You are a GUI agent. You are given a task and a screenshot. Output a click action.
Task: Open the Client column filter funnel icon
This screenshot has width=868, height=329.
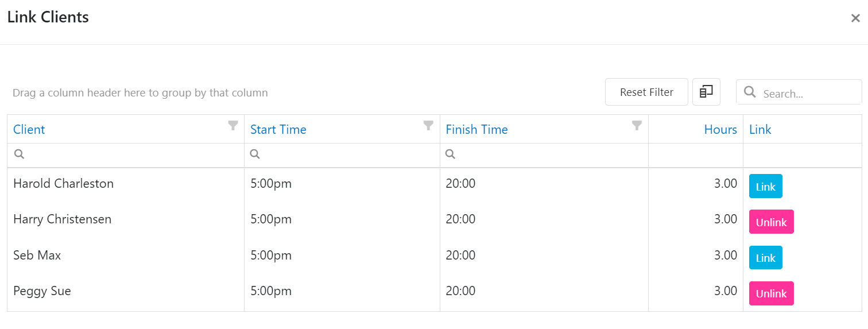(232, 126)
